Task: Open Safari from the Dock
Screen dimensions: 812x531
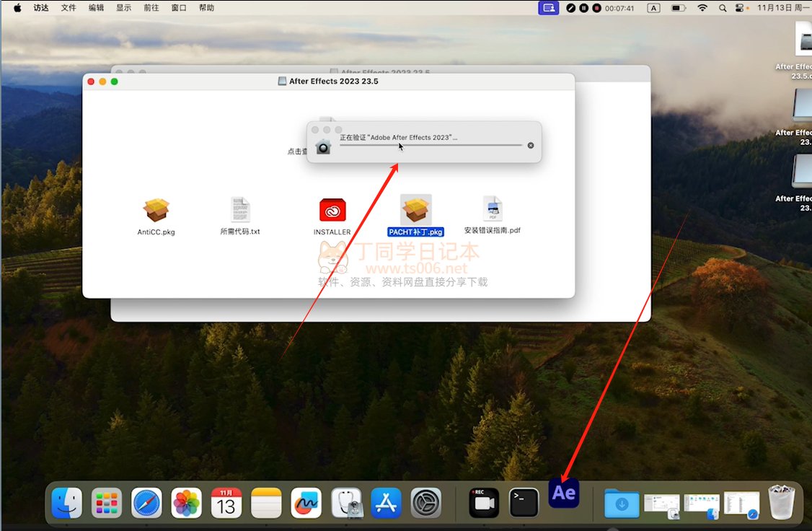Action: (x=146, y=503)
